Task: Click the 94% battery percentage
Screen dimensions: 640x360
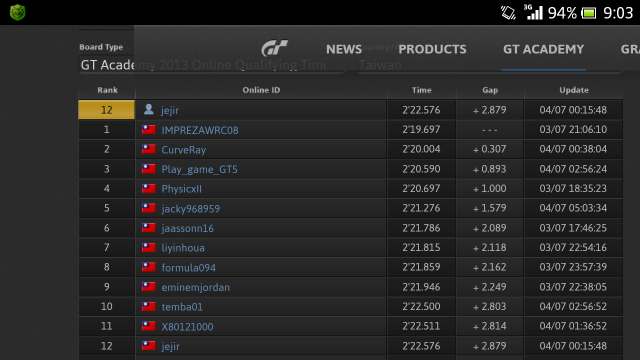Action: pyautogui.click(x=562, y=13)
